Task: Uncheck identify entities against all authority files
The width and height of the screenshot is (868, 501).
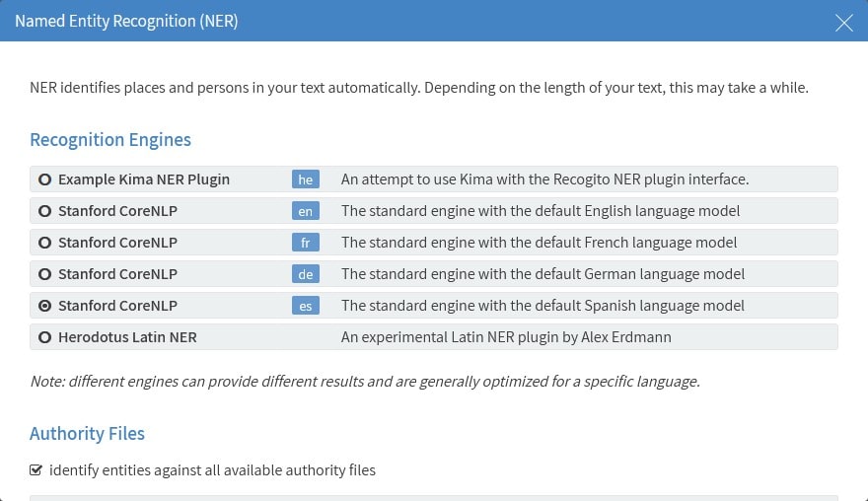Action: 36,470
